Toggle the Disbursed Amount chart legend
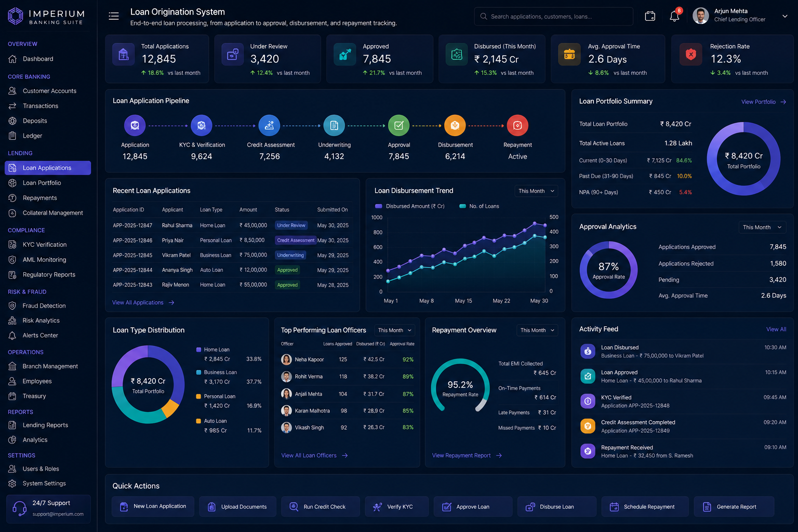 click(x=410, y=206)
